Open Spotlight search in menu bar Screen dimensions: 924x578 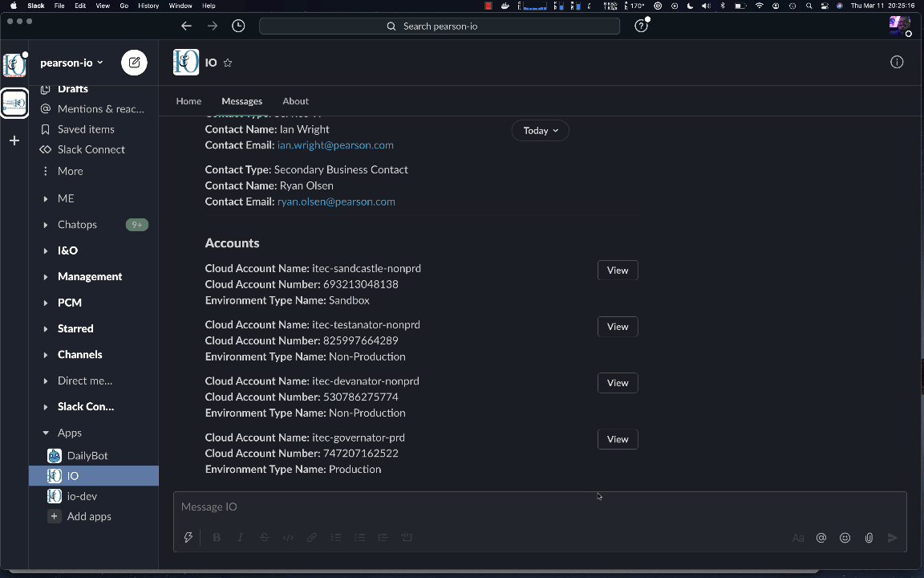tap(808, 6)
